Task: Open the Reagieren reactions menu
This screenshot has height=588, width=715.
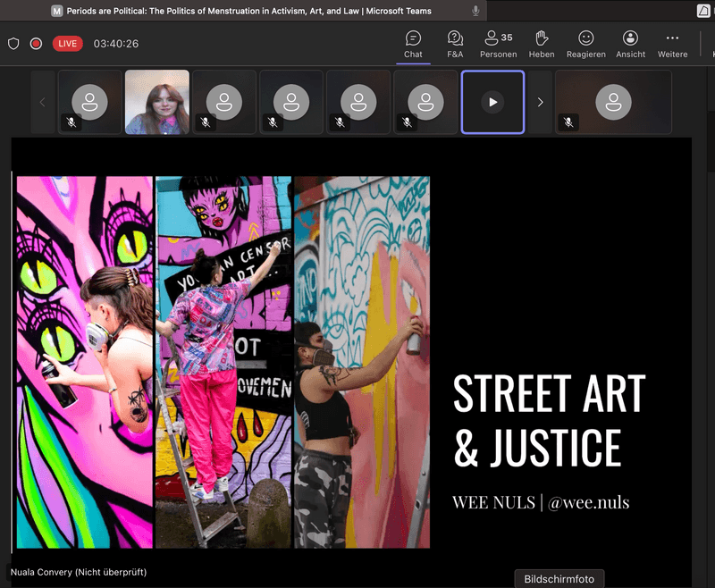Action: pos(585,44)
